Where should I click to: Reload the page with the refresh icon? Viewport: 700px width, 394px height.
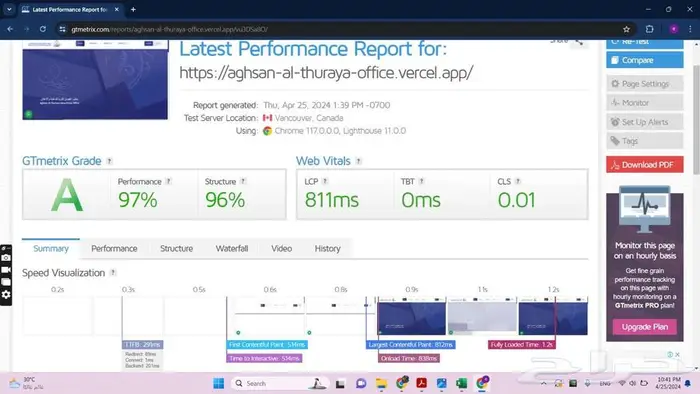click(43, 29)
